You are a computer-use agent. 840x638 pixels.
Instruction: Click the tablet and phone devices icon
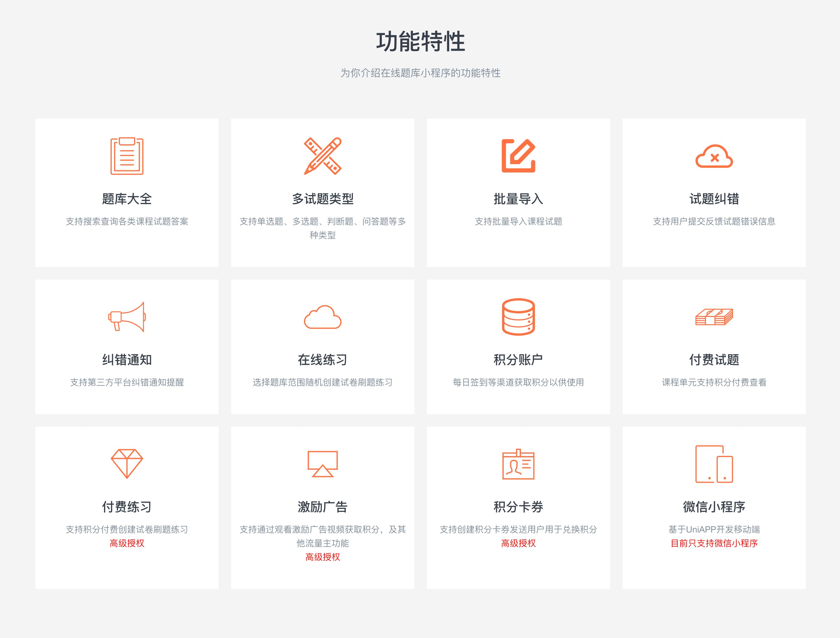(x=714, y=464)
